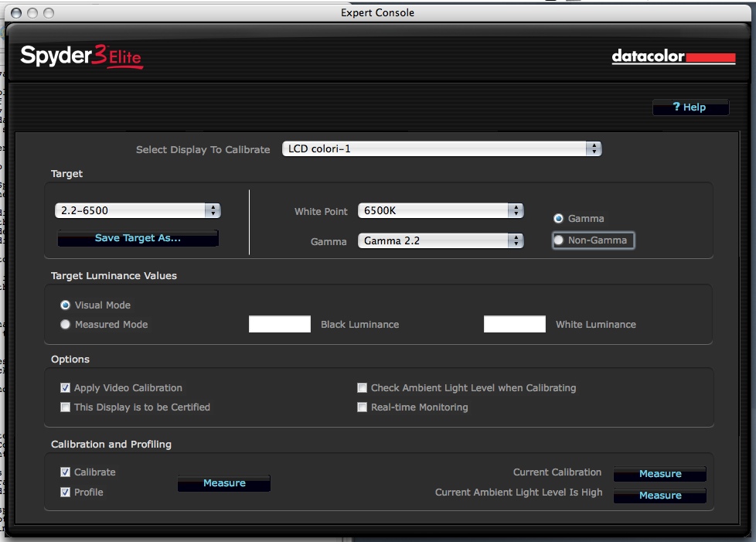Click the Black Luminance input field

tap(279, 325)
